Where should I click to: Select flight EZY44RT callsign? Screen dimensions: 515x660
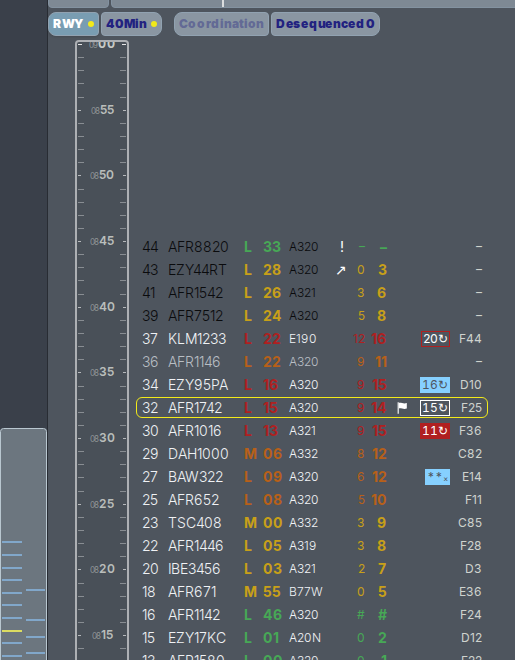click(197, 270)
